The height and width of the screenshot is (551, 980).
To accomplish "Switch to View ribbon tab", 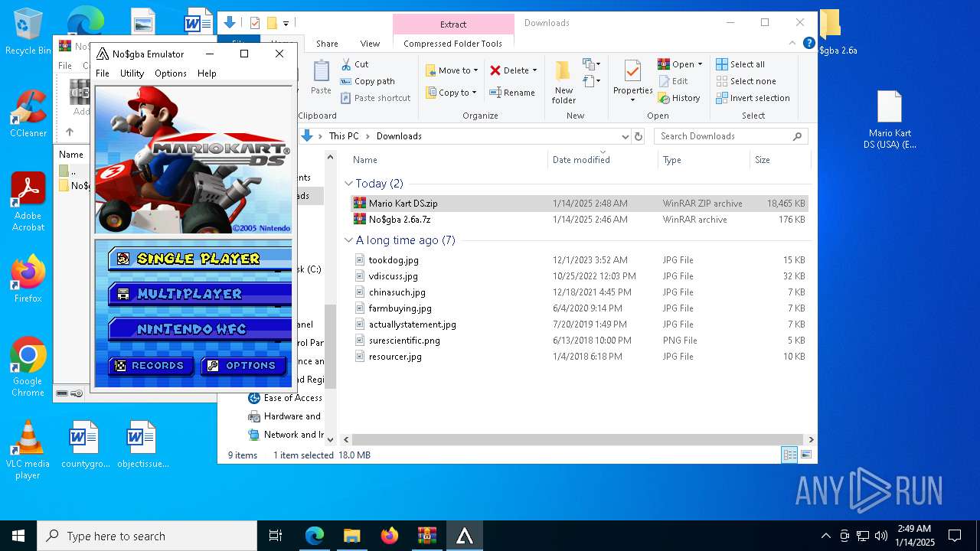I will tap(370, 44).
